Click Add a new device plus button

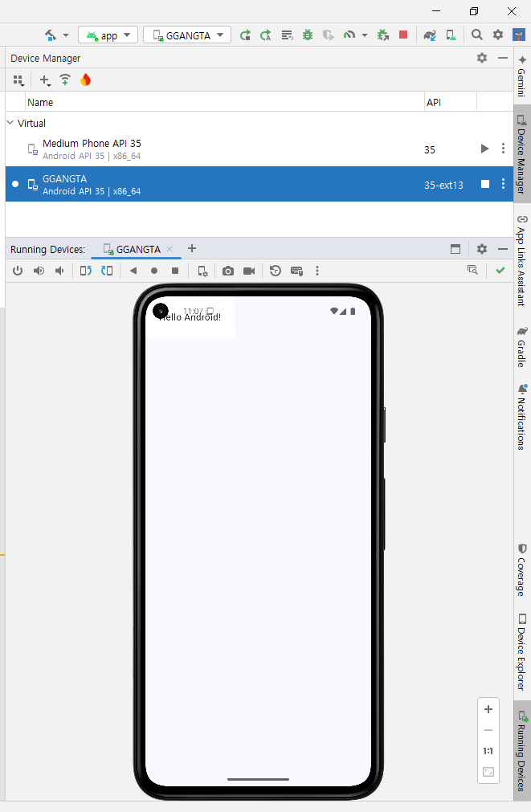pyautogui.click(x=45, y=80)
